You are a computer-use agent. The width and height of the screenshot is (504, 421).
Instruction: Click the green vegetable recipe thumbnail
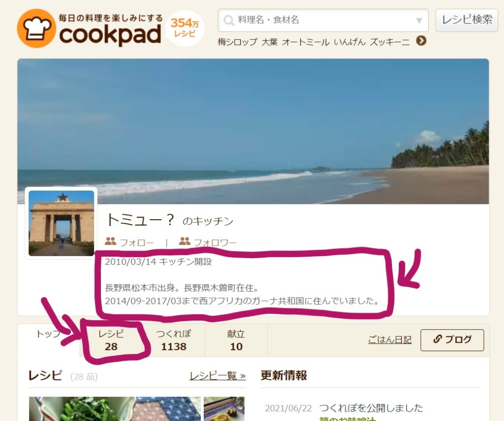[x=115, y=409]
